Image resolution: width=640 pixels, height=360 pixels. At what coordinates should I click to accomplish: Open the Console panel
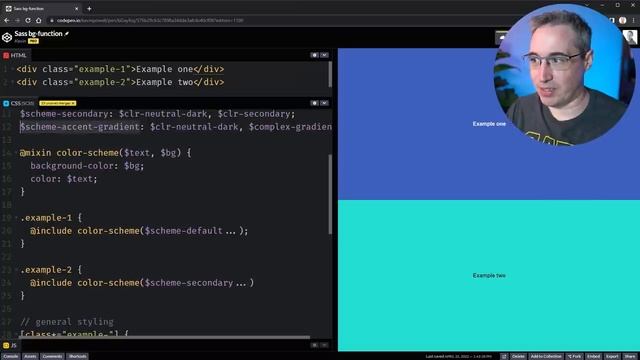[x=11, y=356]
